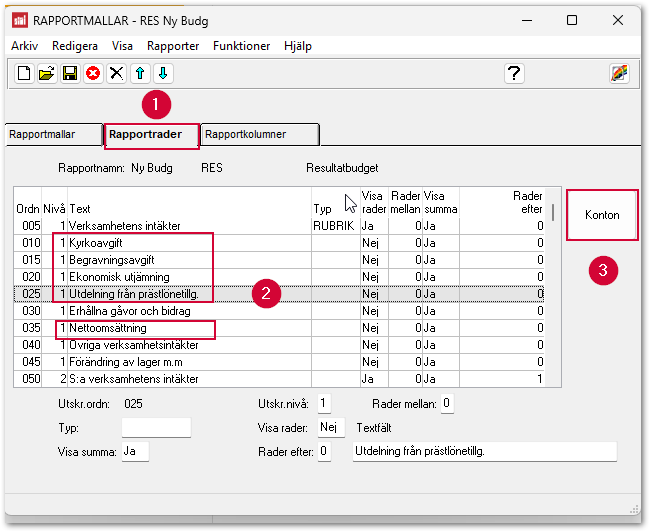This screenshot has width=650, height=532.
Task: Move row up with up arrow icon
Action: (140, 73)
